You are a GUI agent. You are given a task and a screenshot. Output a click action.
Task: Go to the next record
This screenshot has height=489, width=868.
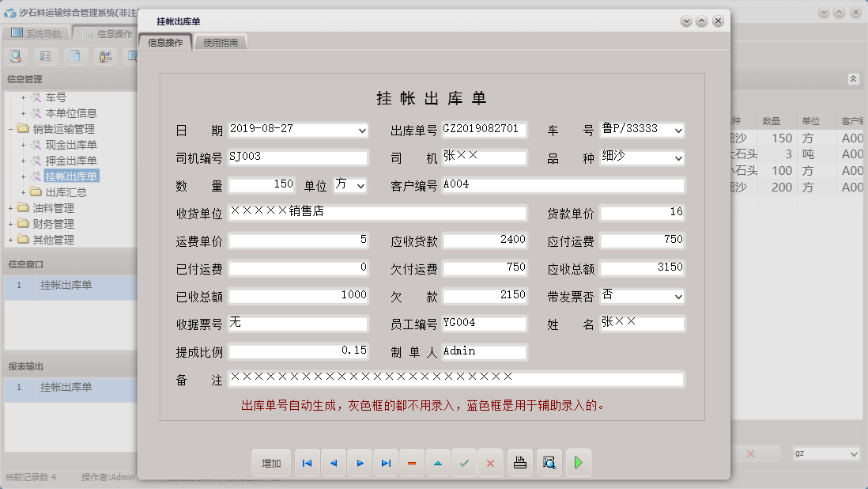360,463
